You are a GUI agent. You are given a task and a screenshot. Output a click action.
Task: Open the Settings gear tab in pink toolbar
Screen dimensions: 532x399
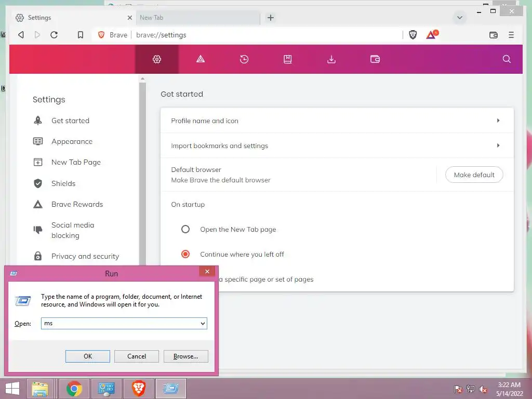(157, 59)
